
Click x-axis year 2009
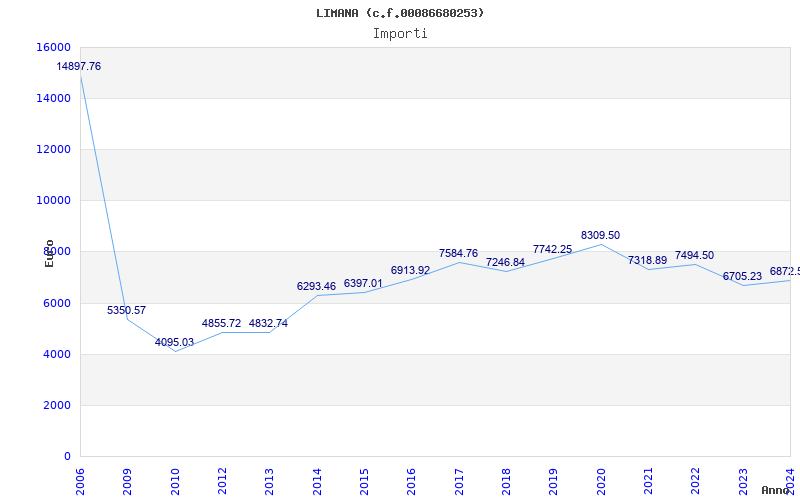[x=128, y=482]
